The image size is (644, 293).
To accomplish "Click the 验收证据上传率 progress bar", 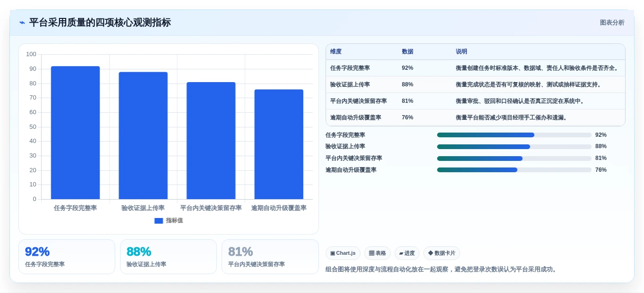I will tap(514, 147).
